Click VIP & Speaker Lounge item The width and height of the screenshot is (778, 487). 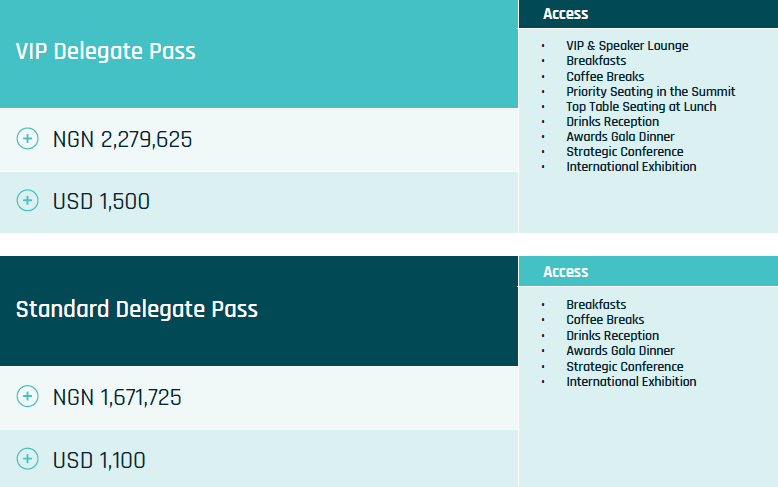pyautogui.click(x=627, y=46)
